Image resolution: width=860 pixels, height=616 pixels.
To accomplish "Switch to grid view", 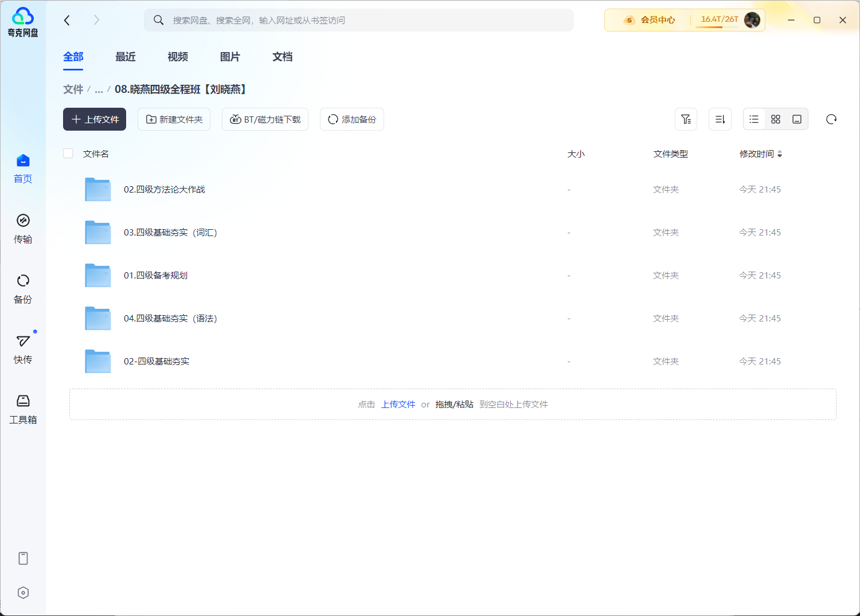I will click(x=776, y=119).
